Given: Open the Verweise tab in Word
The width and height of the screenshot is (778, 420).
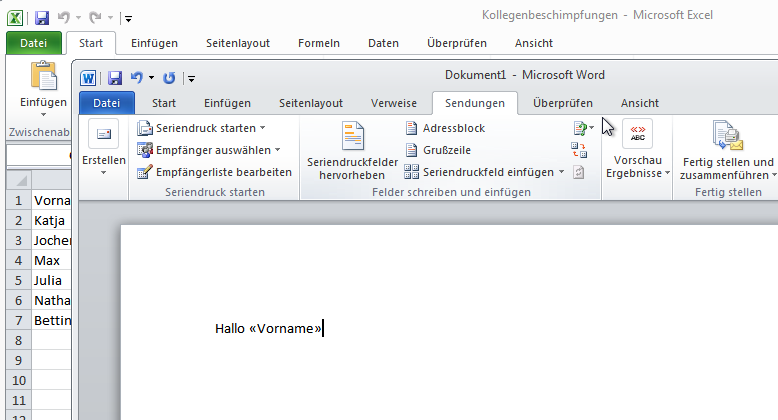Looking at the screenshot, I should click(x=393, y=103).
